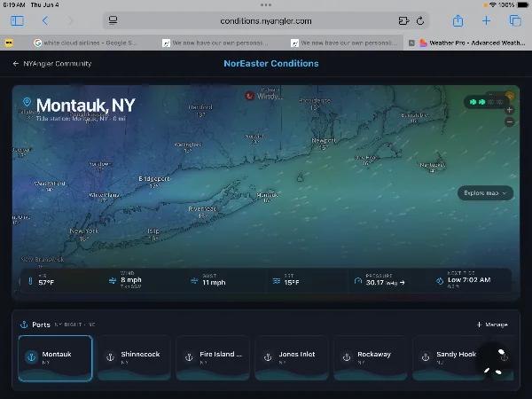Select the Montauk port card
The width and height of the screenshot is (532, 399).
55,358
